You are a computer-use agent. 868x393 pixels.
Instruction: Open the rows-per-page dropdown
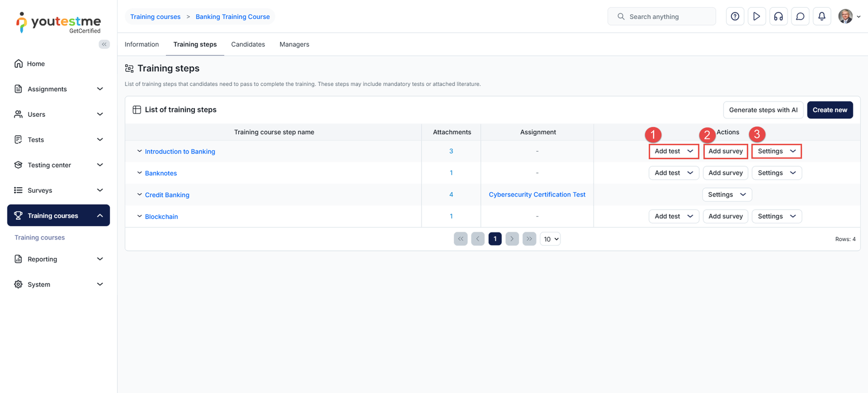pos(550,239)
